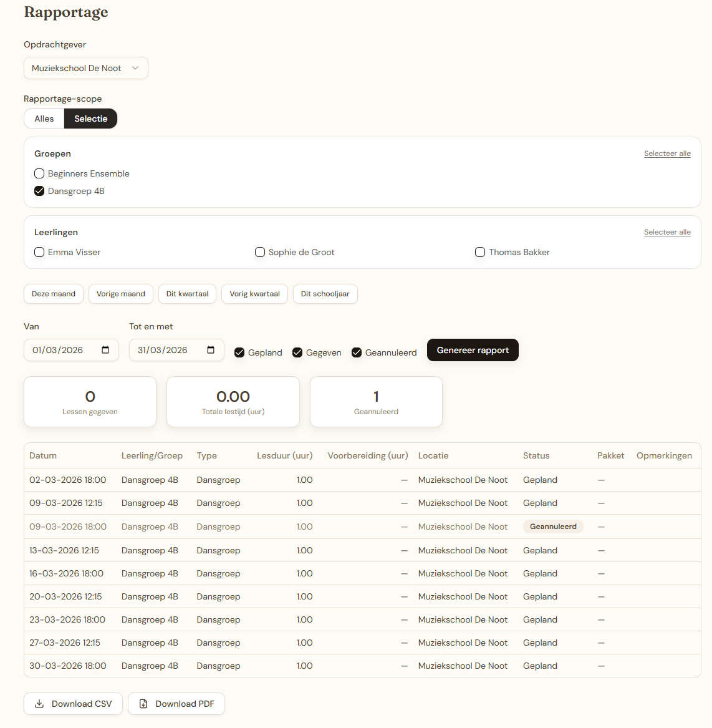This screenshot has width=712, height=728.
Task: Select student Sophie de Groot
Action: pos(260,252)
